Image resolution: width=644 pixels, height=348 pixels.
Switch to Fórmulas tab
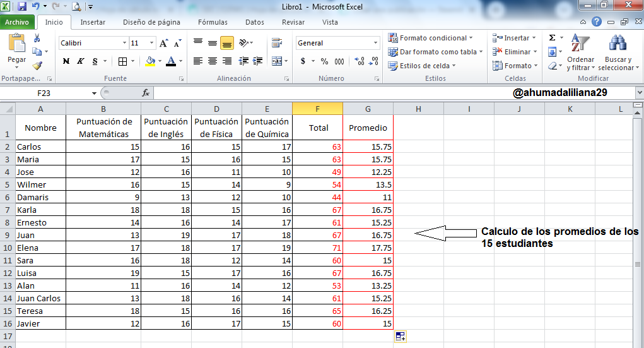coord(213,22)
